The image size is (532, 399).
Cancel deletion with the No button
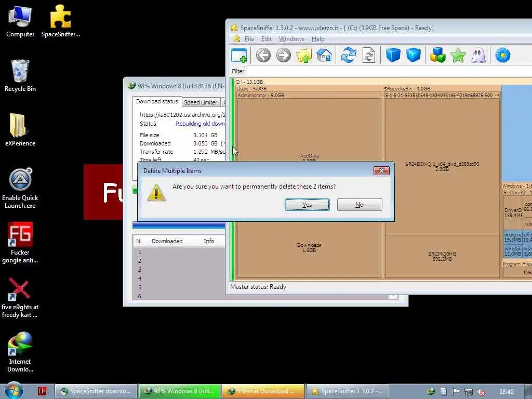360,205
